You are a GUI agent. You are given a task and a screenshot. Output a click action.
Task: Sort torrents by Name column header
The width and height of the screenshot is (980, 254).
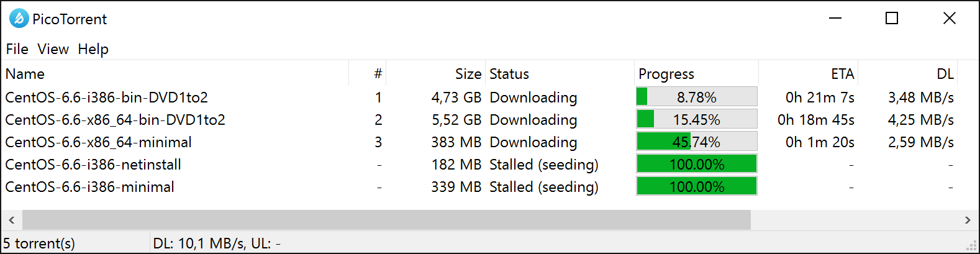175,74
